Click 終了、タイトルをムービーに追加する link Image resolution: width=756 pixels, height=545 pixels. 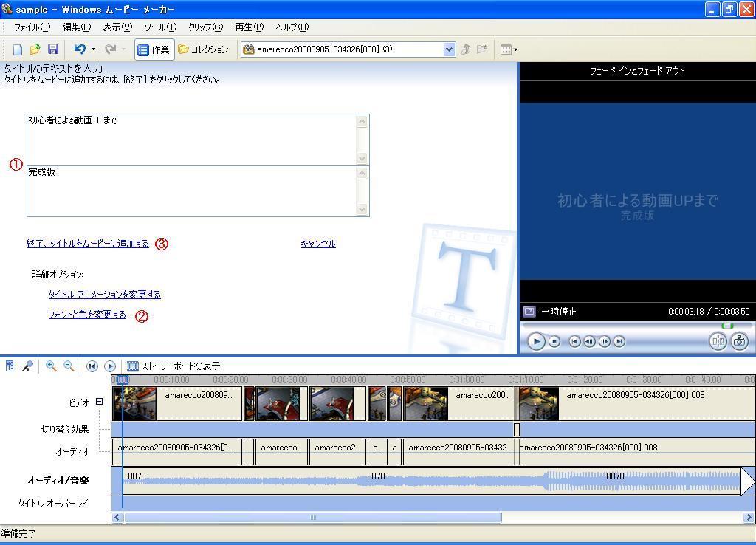click(88, 244)
